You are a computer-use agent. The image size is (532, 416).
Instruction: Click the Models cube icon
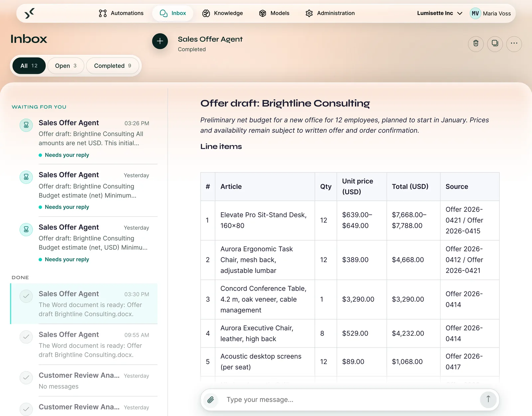[263, 13]
